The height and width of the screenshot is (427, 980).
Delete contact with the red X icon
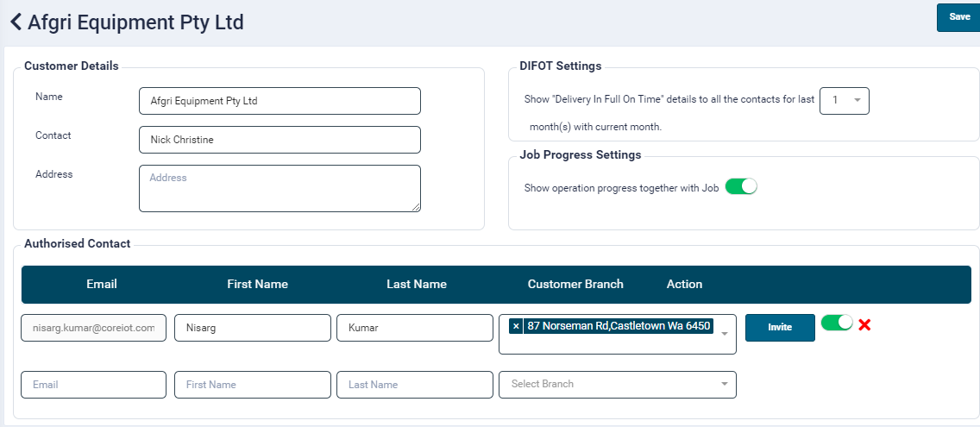pos(864,325)
